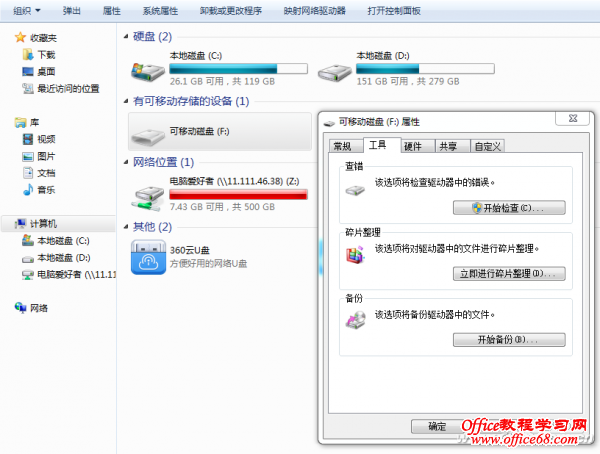Select 本地磁盘 (D:) icon in sidebar tree
Viewport: 600px width, 454px height.
pos(28,258)
